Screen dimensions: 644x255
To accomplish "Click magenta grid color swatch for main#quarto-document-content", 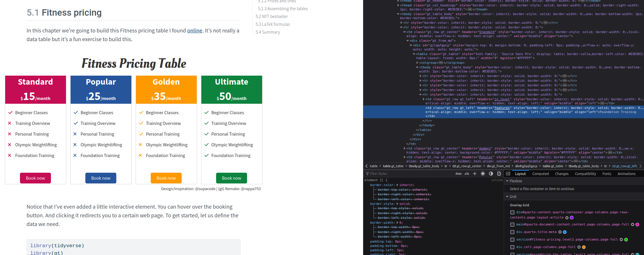I will [x=637, y=225].
